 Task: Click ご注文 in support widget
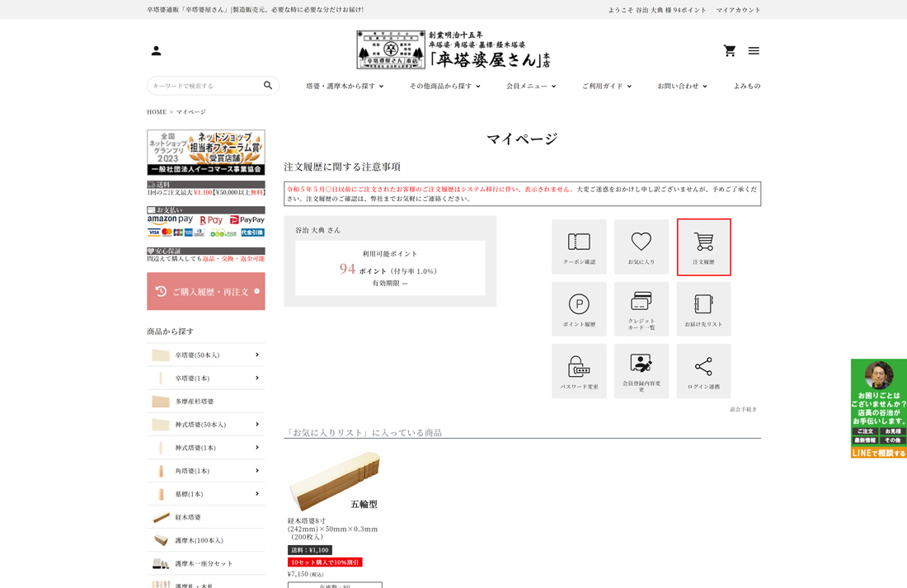tap(865, 431)
